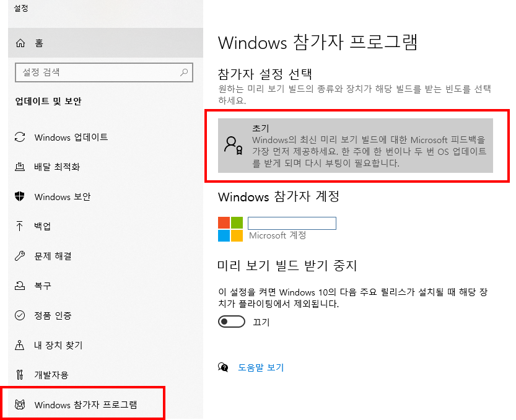516x420 pixels.
Task: Click the 내 장치 찾기 locator icon
Action: coord(19,345)
